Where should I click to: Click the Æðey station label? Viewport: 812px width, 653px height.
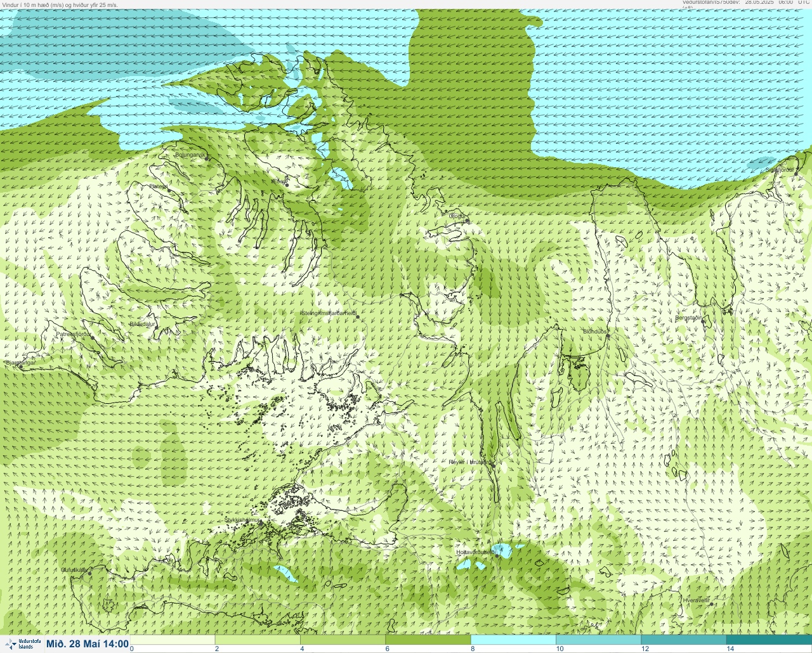[x=279, y=181]
